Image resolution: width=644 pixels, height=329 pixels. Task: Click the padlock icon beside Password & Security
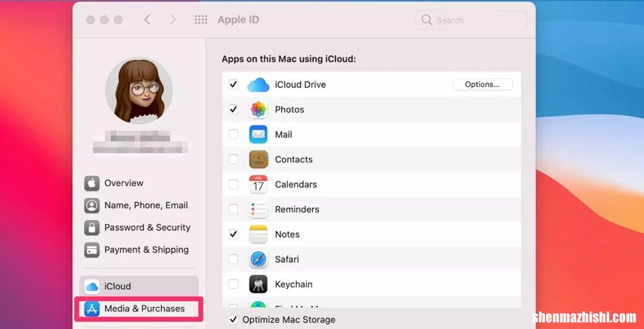[x=92, y=228]
